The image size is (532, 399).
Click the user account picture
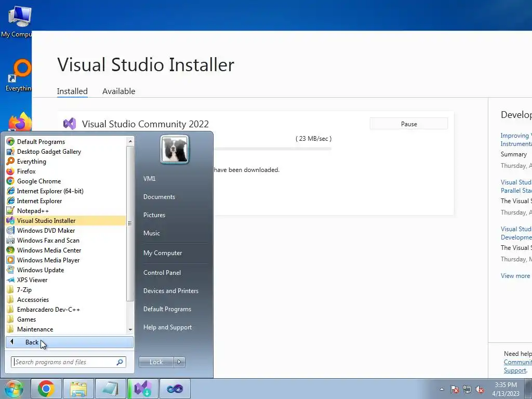[x=175, y=149]
